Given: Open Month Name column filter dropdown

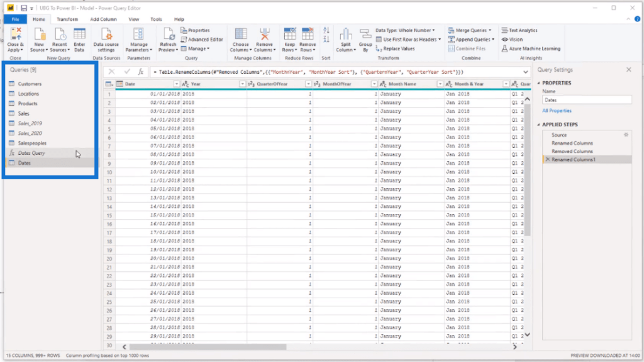Looking at the screenshot, I should coord(440,84).
